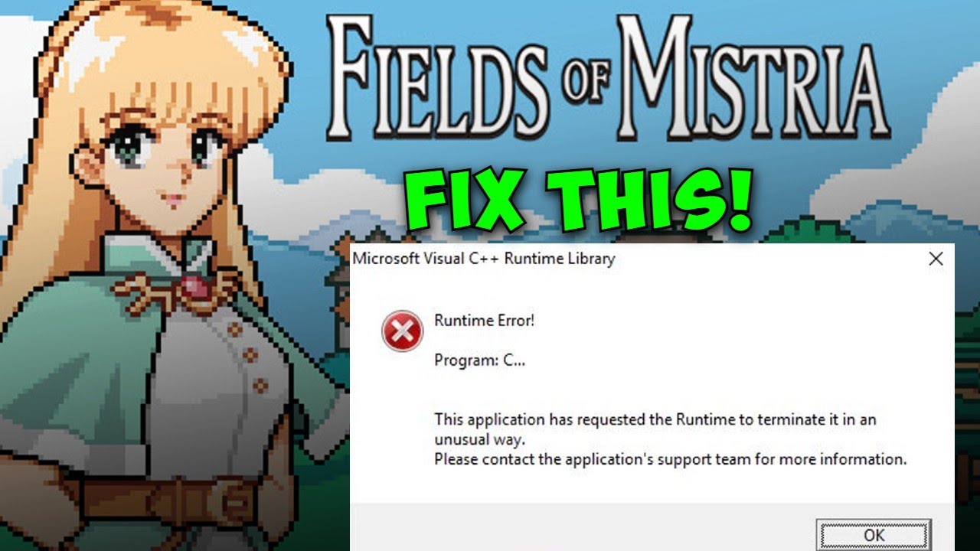This screenshot has width=980, height=551.
Task: Click the top orange button on the character's shirt
Action: (x=236, y=330)
